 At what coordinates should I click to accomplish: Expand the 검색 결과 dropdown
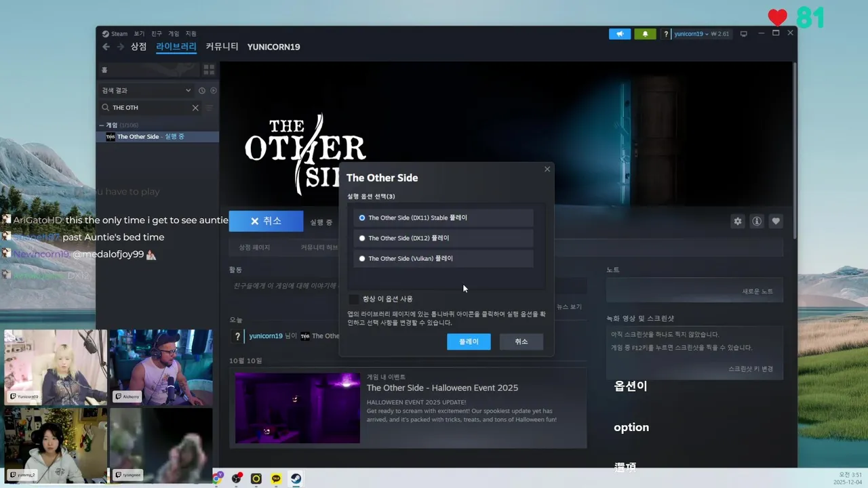(146, 90)
